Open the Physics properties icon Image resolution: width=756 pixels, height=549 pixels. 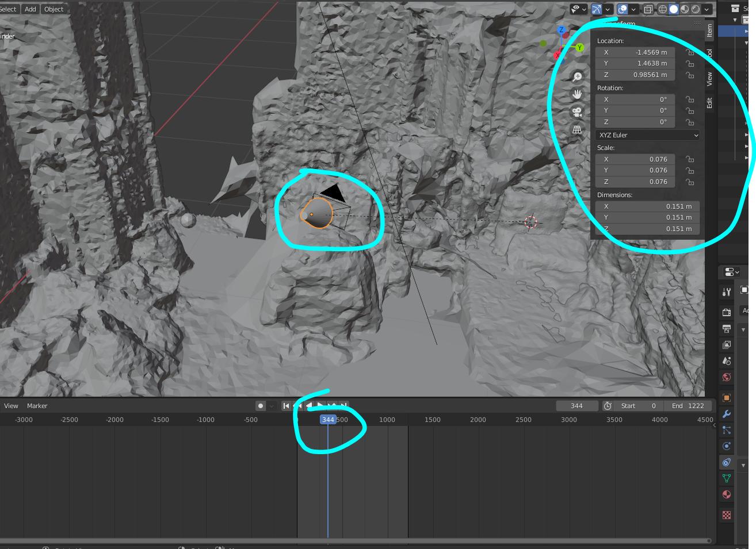[x=727, y=446]
